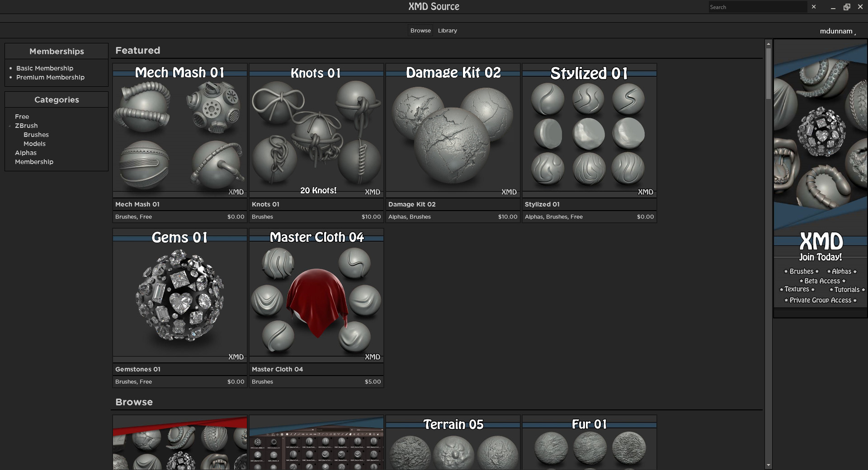The height and width of the screenshot is (470, 868).
Task: Restore down the XMD Source window
Action: (x=847, y=7)
